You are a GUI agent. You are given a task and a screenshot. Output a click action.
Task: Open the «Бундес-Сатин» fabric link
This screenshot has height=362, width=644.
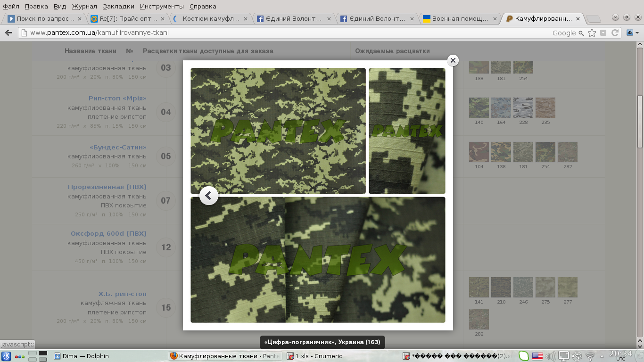(118, 147)
